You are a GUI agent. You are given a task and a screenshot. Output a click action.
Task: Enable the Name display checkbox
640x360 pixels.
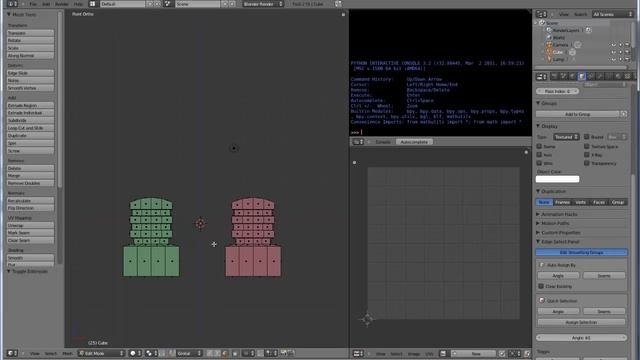[539, 146]
